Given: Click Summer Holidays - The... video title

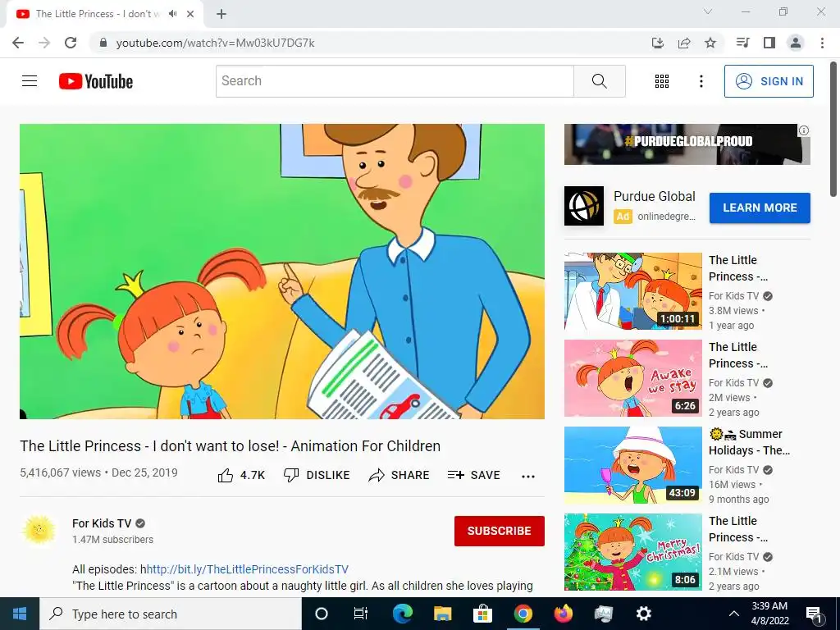Looking at the screenshot, I should 749,442.
